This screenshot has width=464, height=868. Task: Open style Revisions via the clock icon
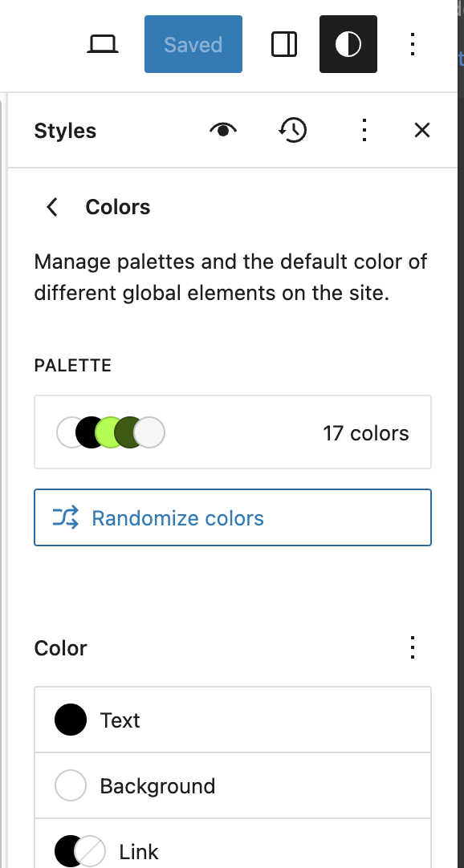pyautogui.click(x=292, y=129)
